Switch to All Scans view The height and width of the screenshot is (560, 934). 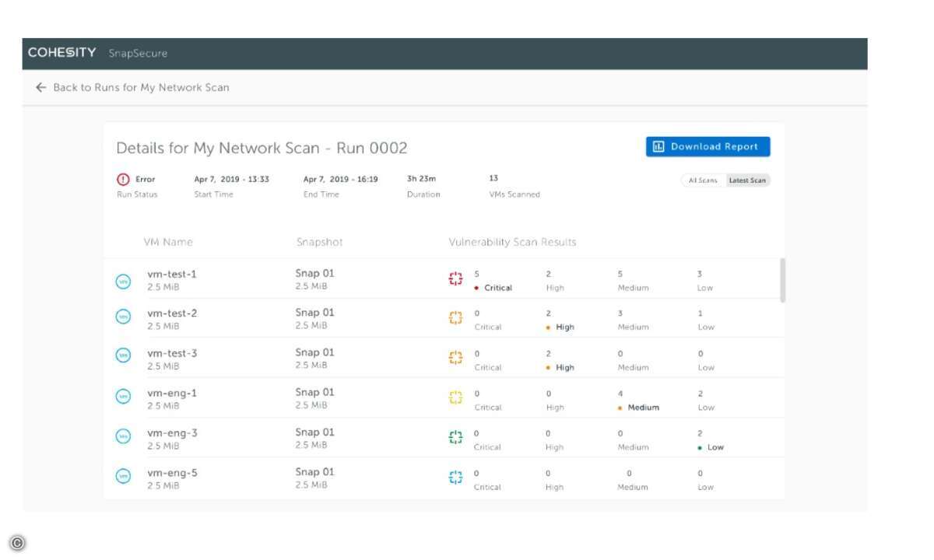coord(703,180)
